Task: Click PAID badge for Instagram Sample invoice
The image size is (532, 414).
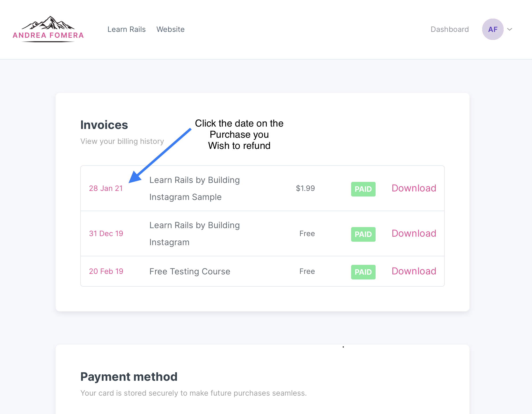Action: pos(363,189)
